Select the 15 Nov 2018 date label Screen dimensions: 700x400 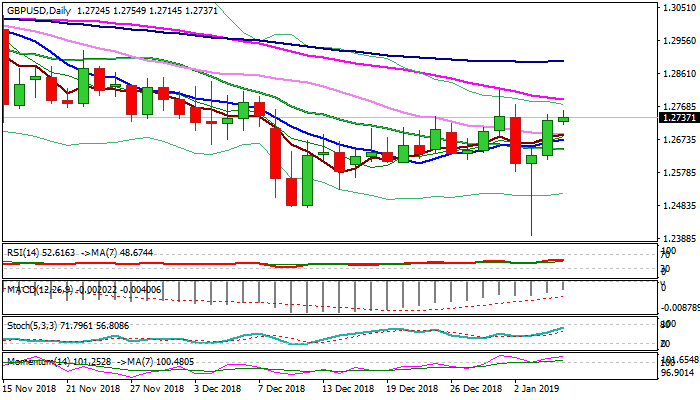click(29, 386)
